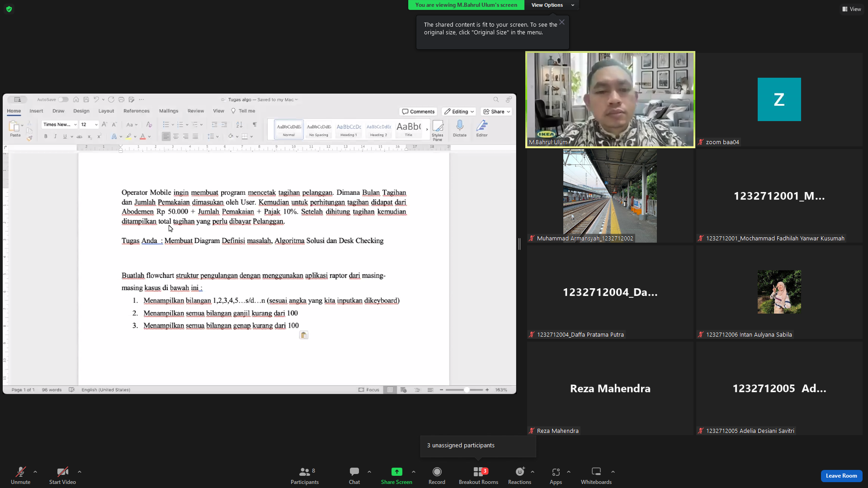Click the yellow text highlight color
Viewport: 868px width, 488px height.
(x=129, y=136)
